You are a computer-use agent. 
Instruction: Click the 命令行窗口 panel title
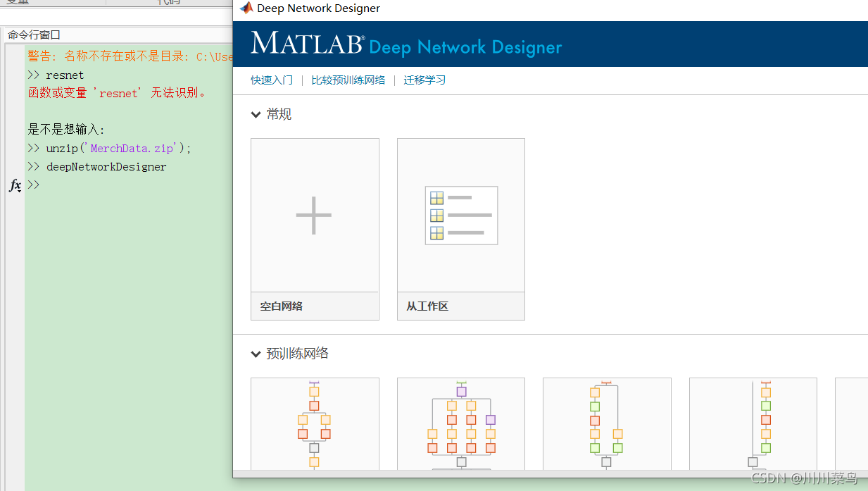tap(34, 35)
